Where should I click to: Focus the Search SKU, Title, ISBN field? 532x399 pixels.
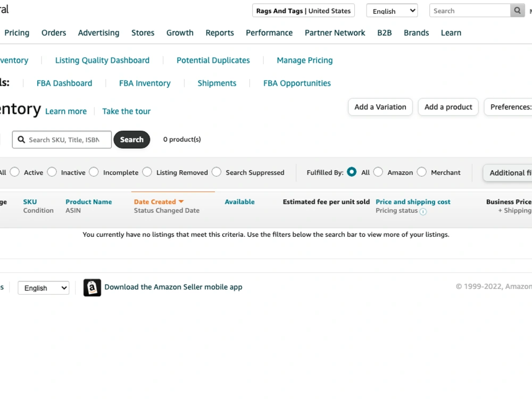[x=62, y=139]
